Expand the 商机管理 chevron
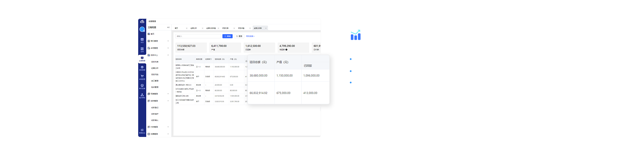 pos(168,41)
